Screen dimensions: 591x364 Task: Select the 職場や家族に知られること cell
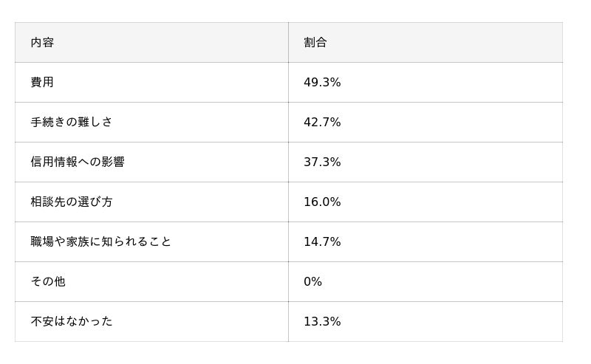click(101, 242)
